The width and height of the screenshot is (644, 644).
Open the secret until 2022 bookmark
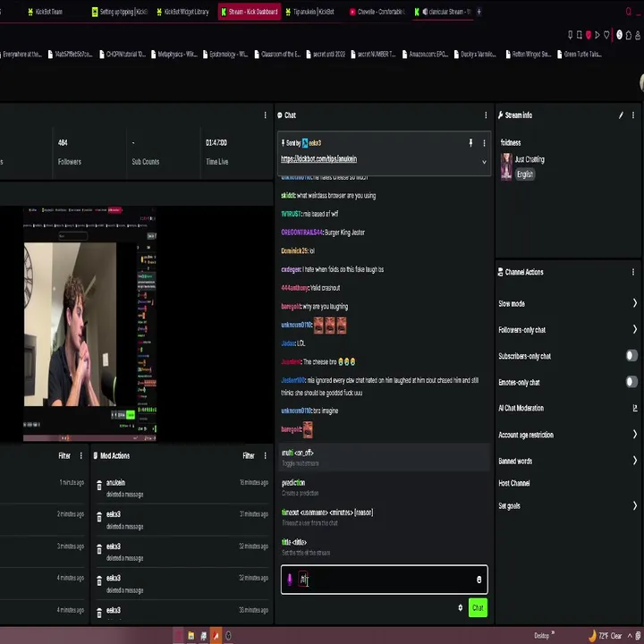[x=326, y=55]
